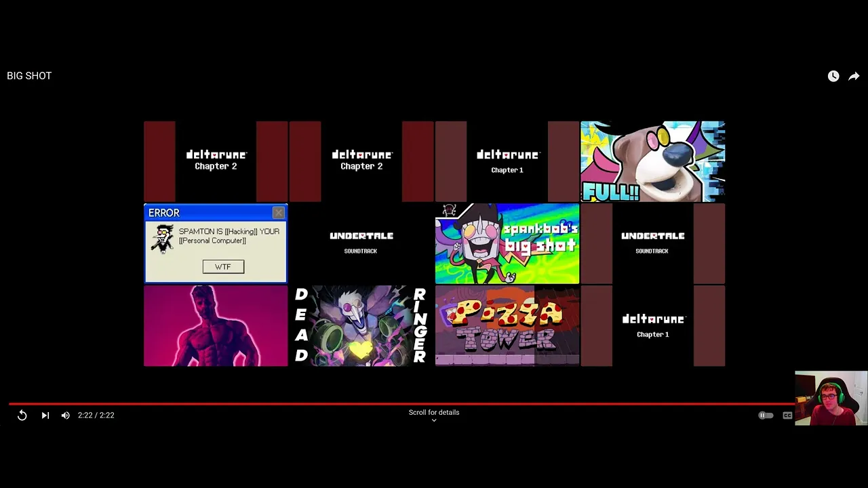The image size is (868, 488).
Task: Open the ERROR Spamton hacking thumbnail
Action: [216, 243]
